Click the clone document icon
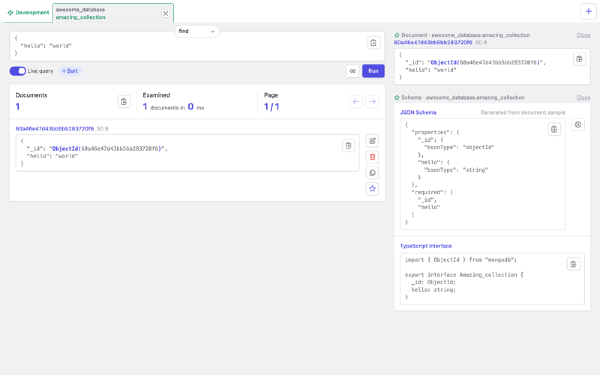This screenshot has width=600, height=375. 372,173
